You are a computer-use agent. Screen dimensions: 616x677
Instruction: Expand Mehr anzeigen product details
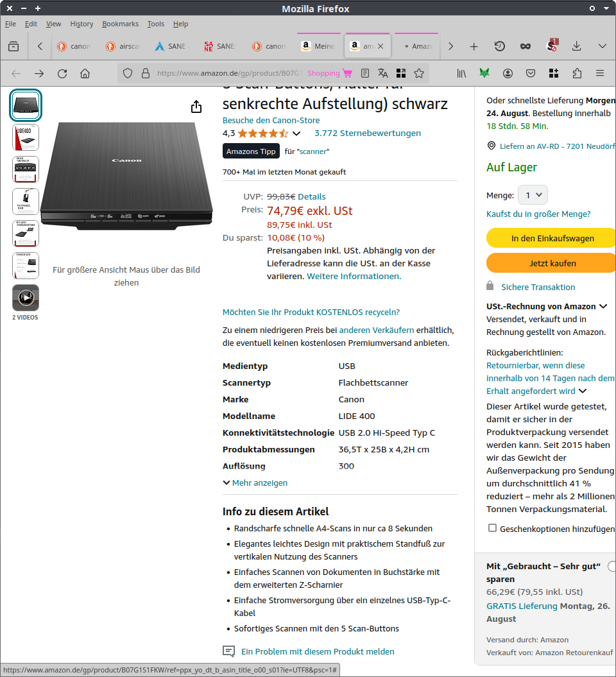[x=255, y=483]
